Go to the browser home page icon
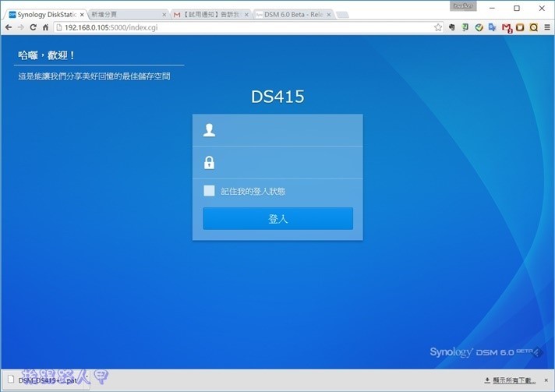Screen dimensions: 555x392 [x=46, y=27]
